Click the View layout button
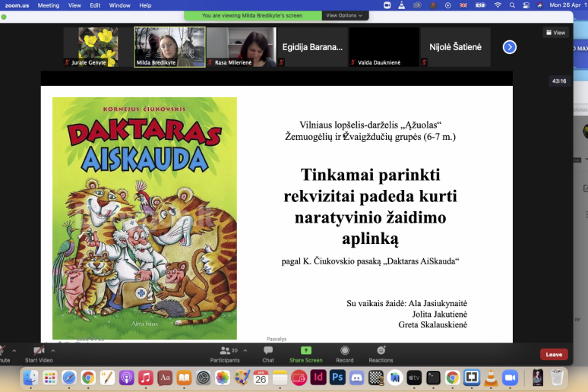The width and height of the screenshot is (588, 392). pos(556,33)
